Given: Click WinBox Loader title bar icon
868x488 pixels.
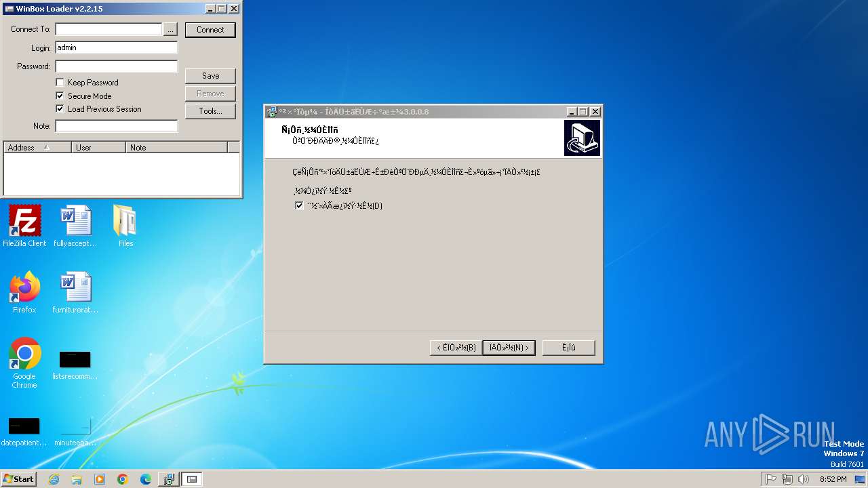Looking at the screenshot, I should [9, 9].
